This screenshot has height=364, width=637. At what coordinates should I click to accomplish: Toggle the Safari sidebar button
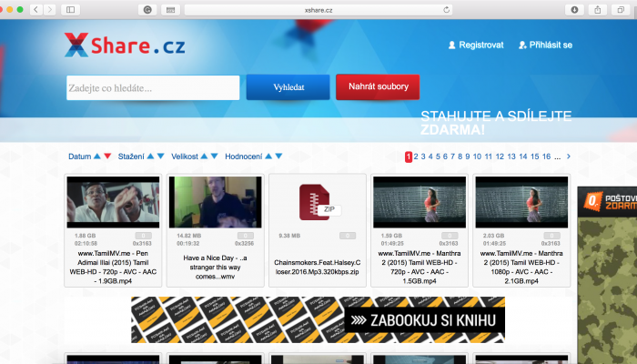tap(70, 9)
